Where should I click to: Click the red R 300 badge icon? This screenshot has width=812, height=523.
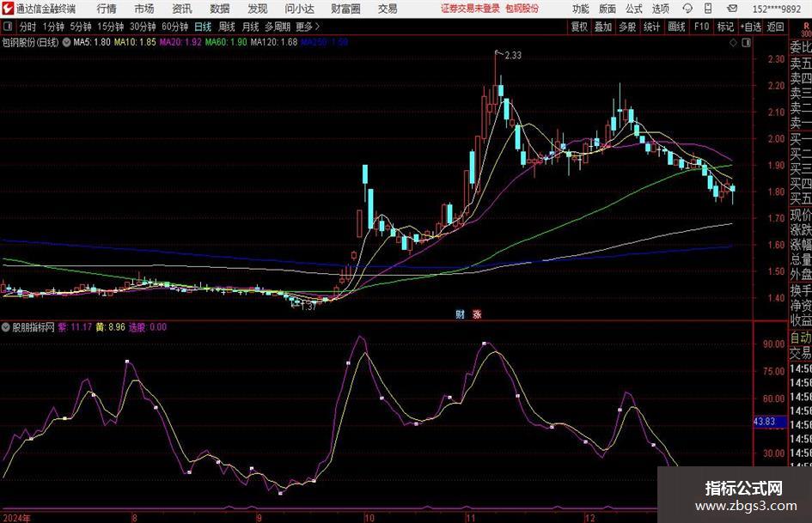coord(806,29)
